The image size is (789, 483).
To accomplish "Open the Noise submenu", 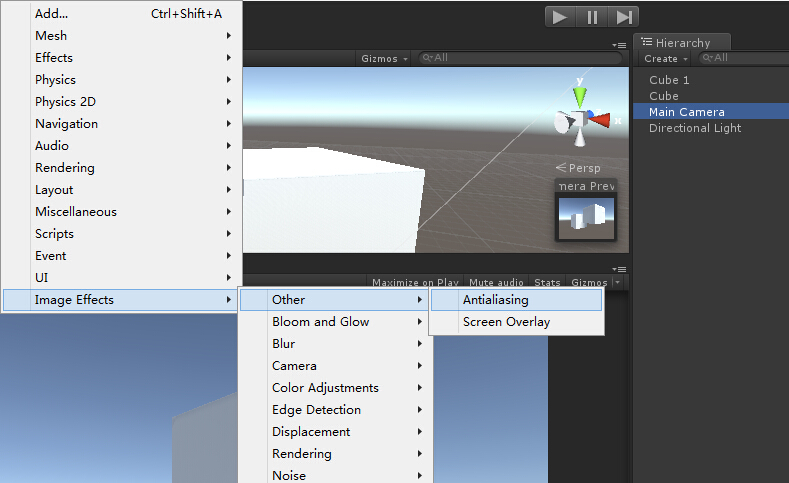I will (335, 475).
